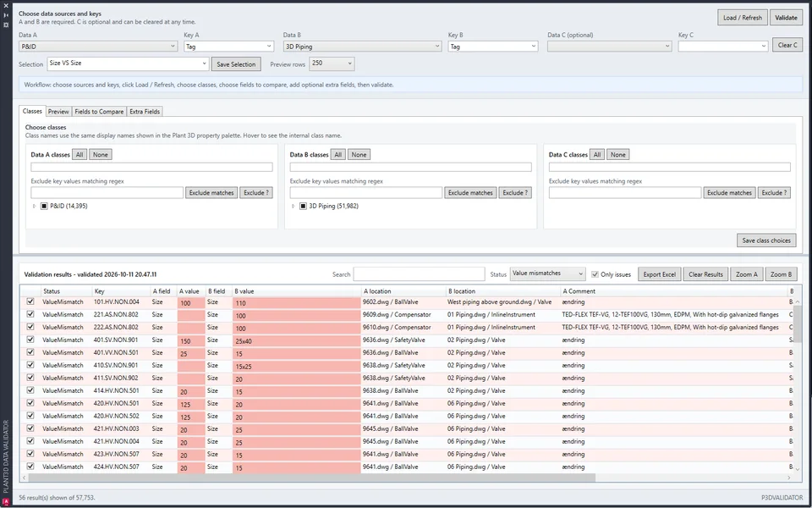
Task: Switch to the Classes tab
Action: pos(33,111)
